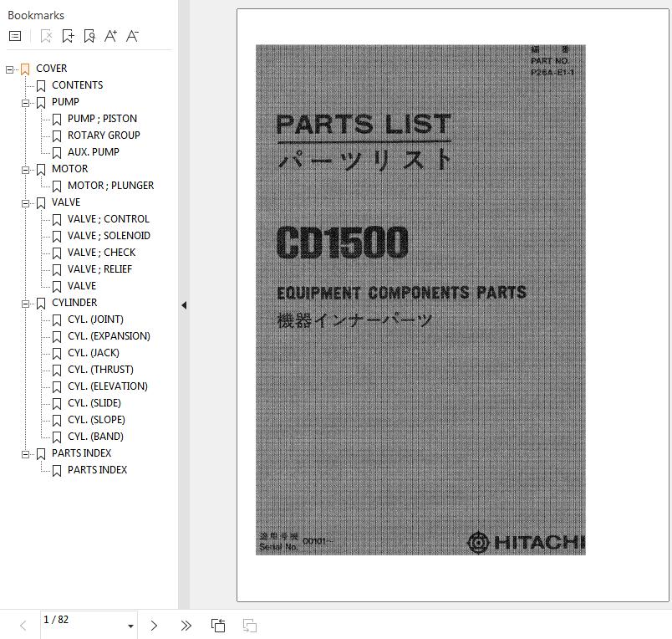Open the PUMP bookmark

click(65, 102)
